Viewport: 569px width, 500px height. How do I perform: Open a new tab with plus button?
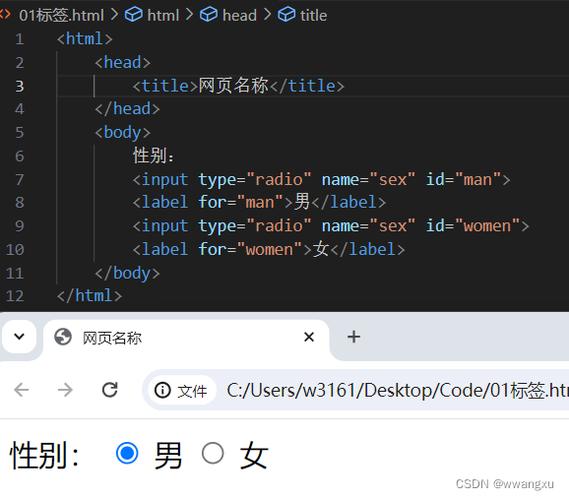(x=353, y=337)
